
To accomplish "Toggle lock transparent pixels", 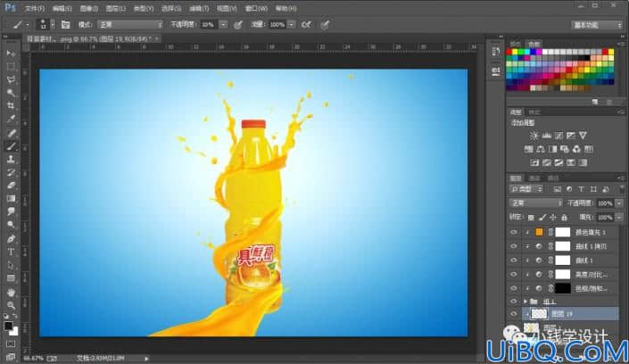I will pos(531,218).
